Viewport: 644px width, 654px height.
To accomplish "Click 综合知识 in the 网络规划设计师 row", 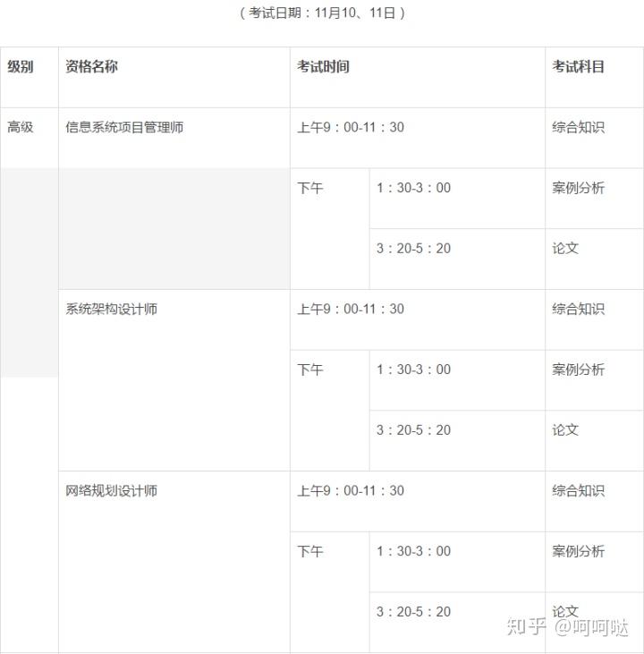I will pos(578,491).
